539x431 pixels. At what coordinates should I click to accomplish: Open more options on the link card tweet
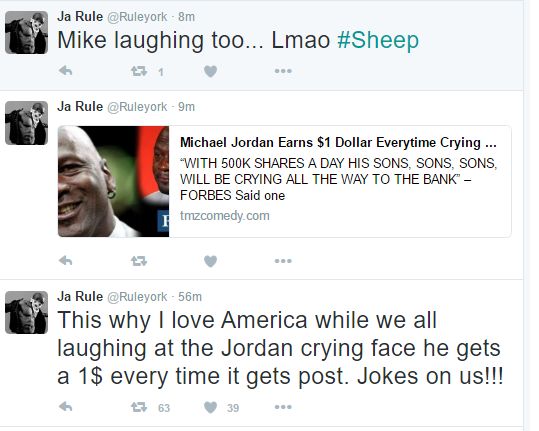[x=283, y=261]
